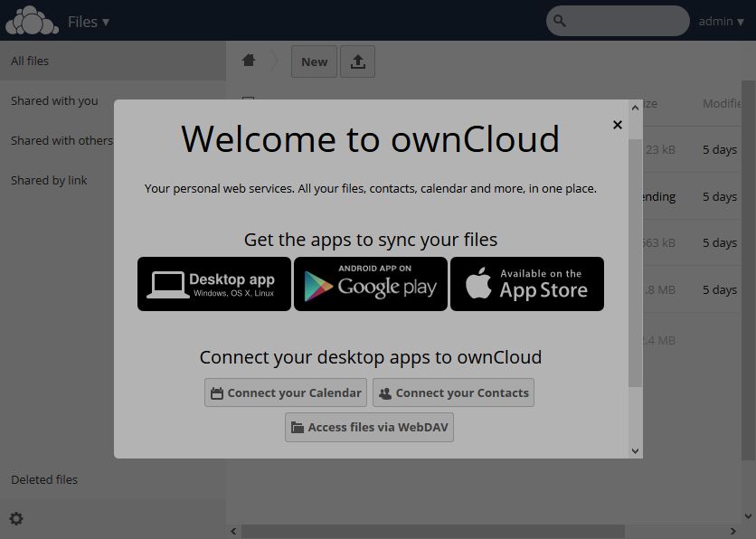Open the Files app dropdown menu
756x539 pixels.
point(89,22)
